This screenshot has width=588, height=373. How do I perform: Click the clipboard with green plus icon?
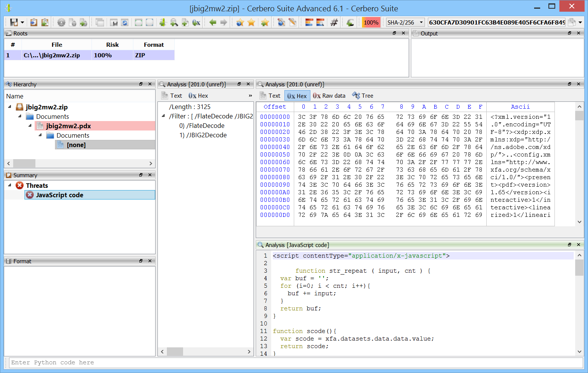[x=45, y=22]
